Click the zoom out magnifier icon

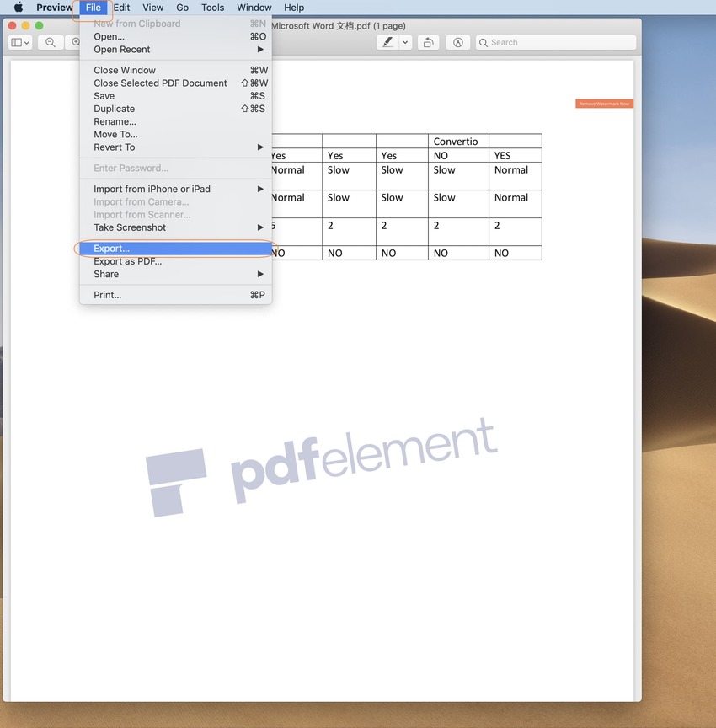(51, 43)
